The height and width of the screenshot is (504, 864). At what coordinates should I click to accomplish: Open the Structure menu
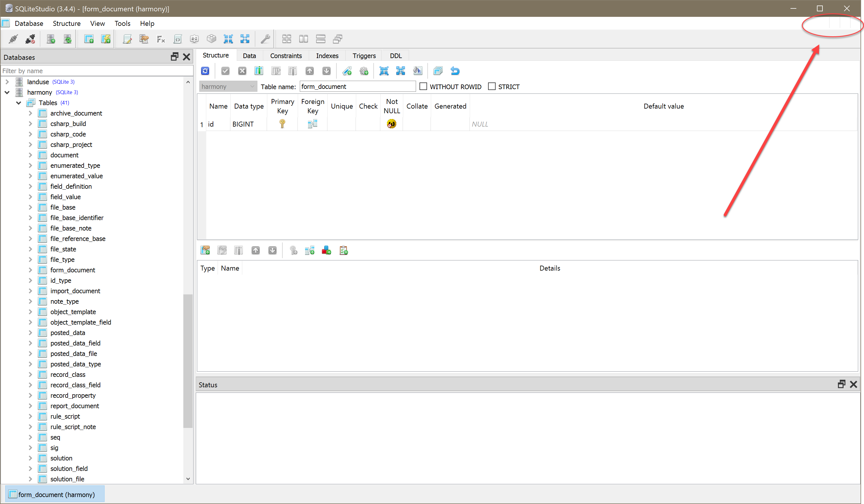67,23
